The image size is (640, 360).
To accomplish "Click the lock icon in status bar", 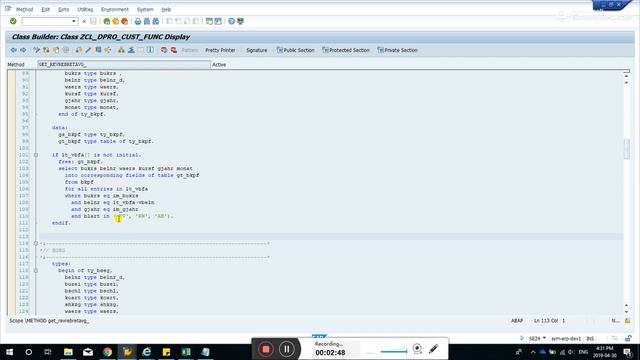I will [x=628, y=338].
